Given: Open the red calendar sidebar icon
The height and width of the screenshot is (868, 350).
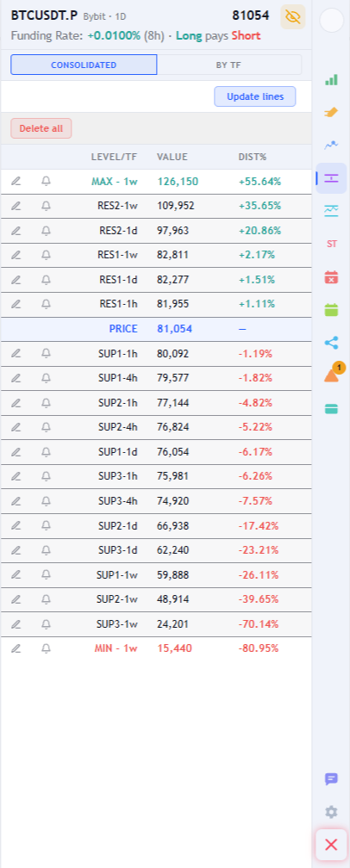Looking at the screenshot, I should click(x=331, y=276).
